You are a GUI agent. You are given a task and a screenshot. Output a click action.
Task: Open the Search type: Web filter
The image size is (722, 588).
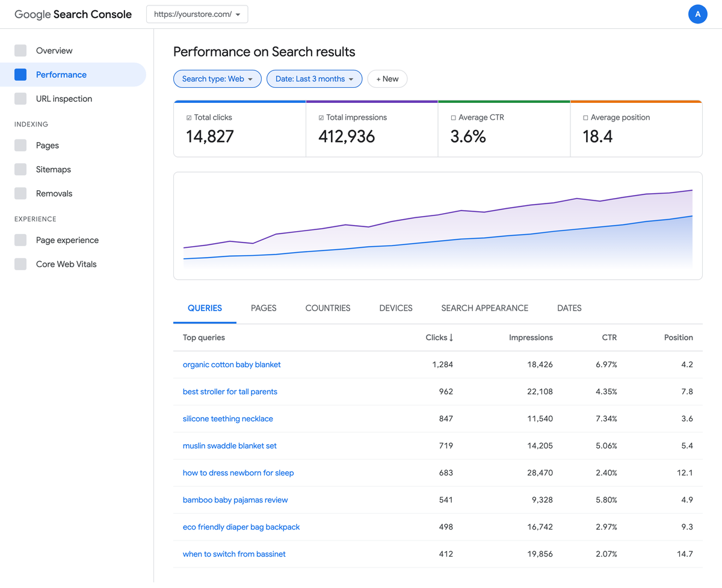[x=217, y=78]
